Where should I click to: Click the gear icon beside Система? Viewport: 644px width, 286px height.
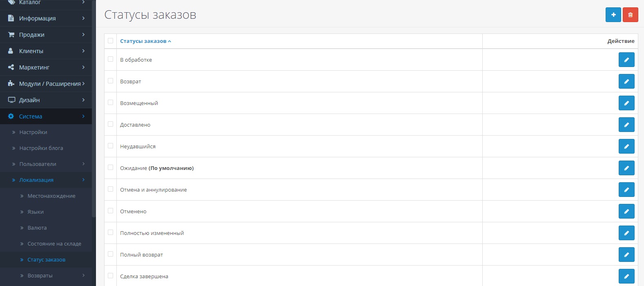click(x=11, y=116)
